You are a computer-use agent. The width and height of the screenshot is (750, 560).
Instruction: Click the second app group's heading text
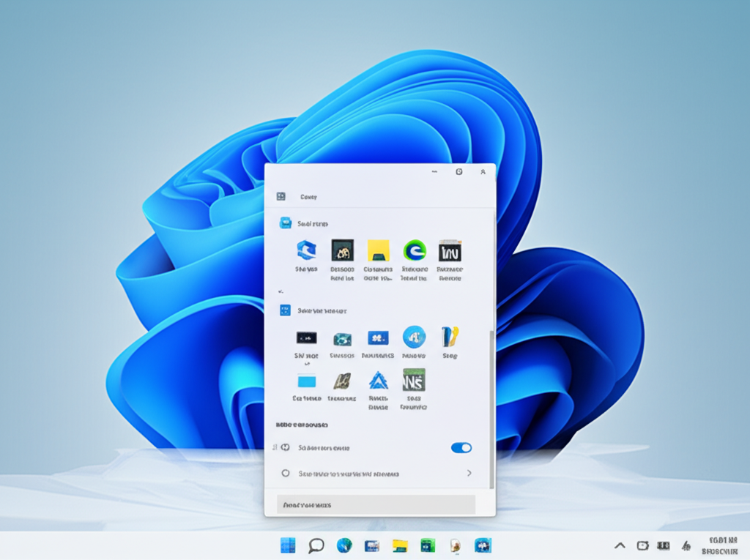(322, 311)
